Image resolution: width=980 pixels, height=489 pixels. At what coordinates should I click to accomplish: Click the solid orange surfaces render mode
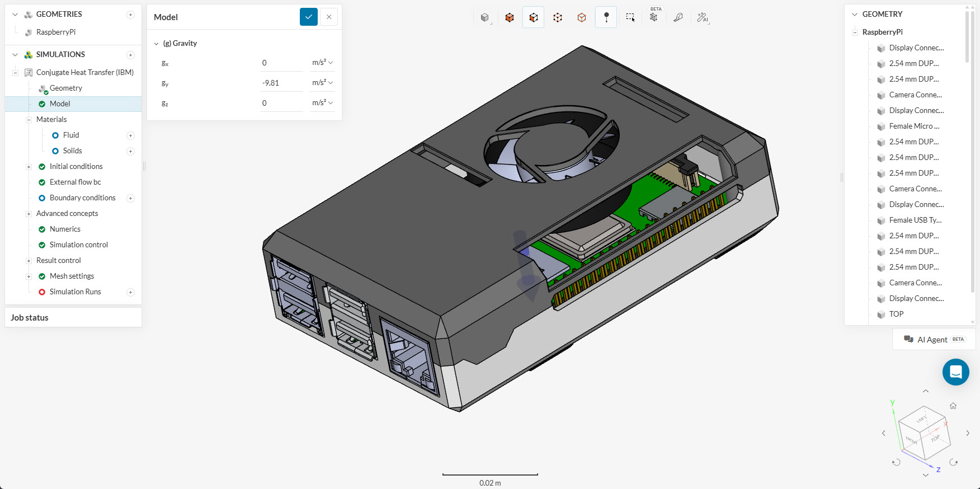[509, 17]
